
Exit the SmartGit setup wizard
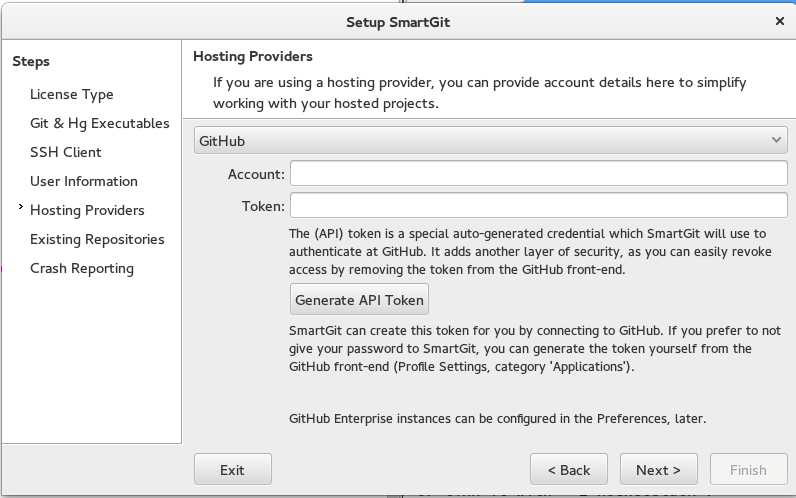[x=233, y=470]
